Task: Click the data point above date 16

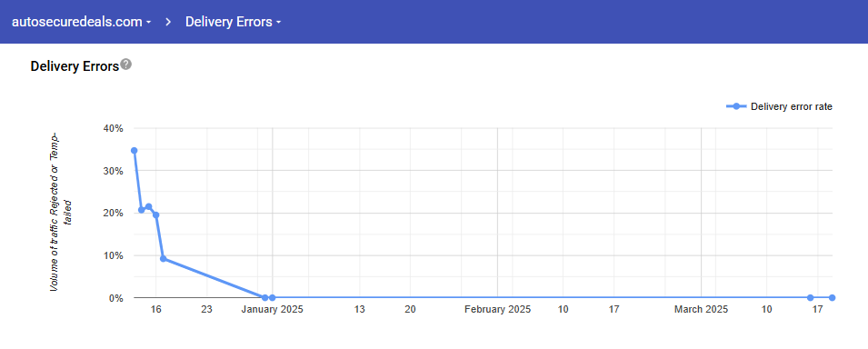Action: [x=156, y=214]
